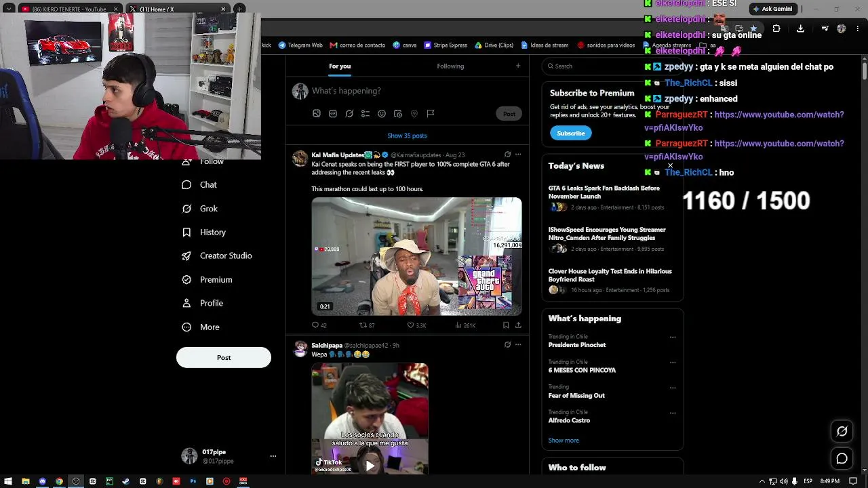Open options for Fear of Missing Out trend
The height and width of the screenshot is (488, 868).
tap(673, 388)
